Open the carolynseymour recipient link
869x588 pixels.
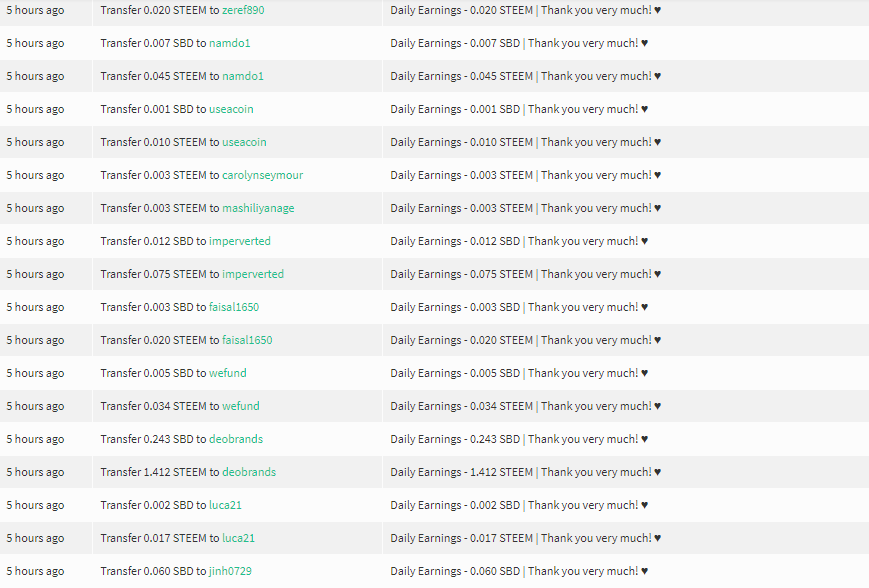coord(263,175)
